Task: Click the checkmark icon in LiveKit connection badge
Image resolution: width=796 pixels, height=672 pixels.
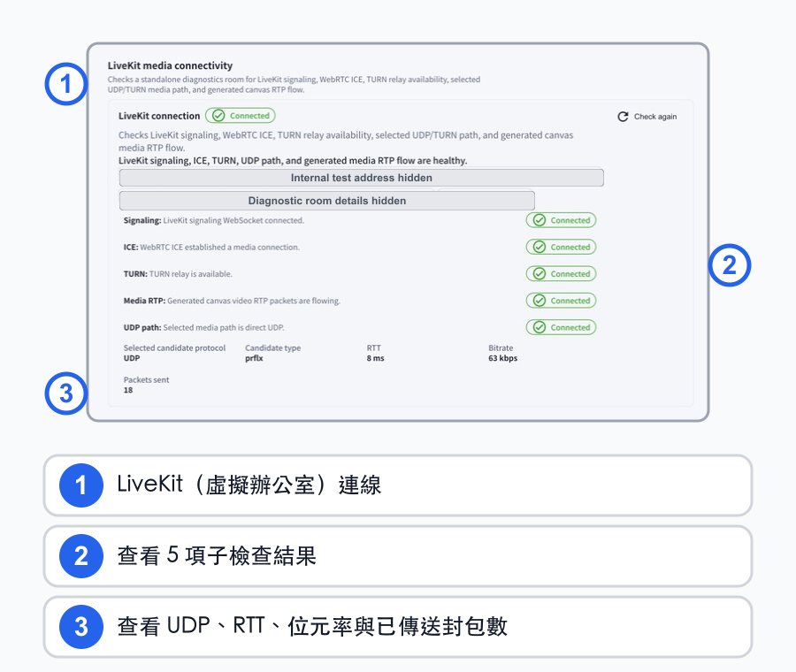Action: point(218,116)
